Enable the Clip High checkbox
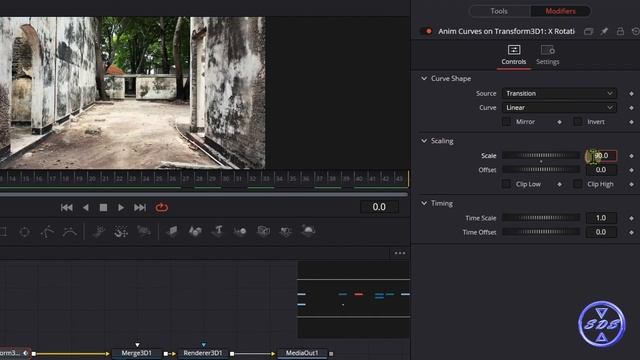This screenshot has height=360, width=640. tap(578, 184)
